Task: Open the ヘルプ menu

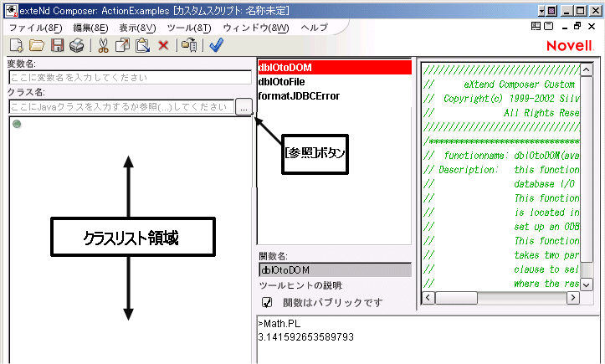Action: pyautogui.click(x=314, y=28)
